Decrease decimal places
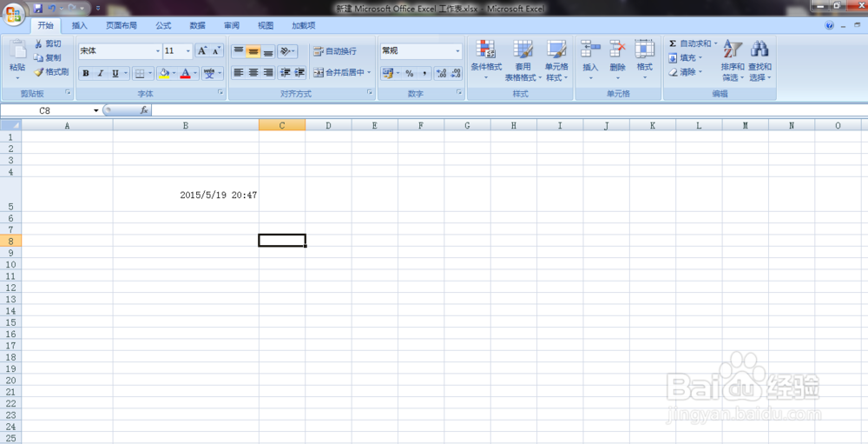Viewport: 868px width, 444px height. tap(456, 73)
